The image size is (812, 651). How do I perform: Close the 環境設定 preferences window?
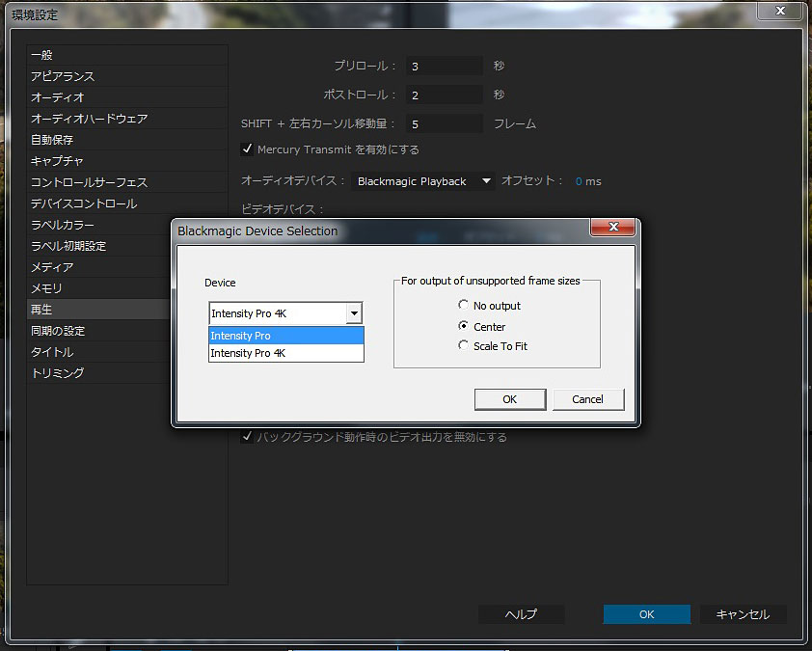pos(780,11)
